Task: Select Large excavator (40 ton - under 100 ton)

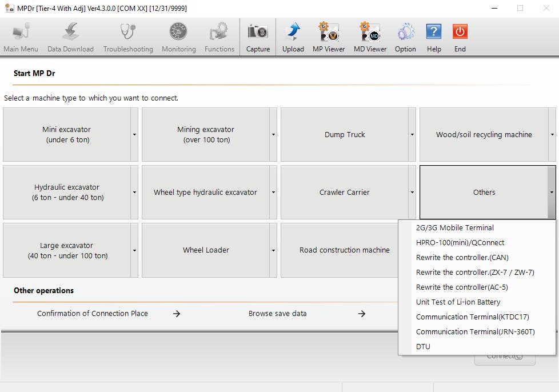Action: (x=67, y=250)
